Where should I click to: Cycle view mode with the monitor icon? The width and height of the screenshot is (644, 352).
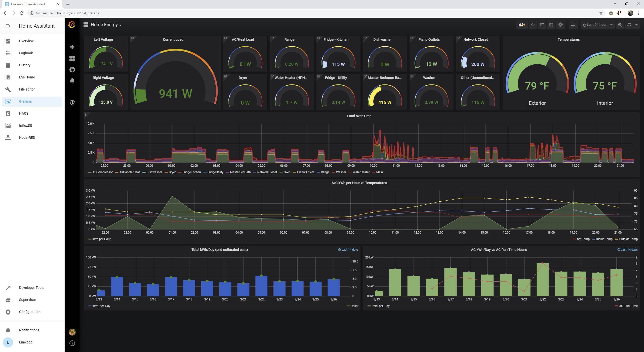coord(573,25)
